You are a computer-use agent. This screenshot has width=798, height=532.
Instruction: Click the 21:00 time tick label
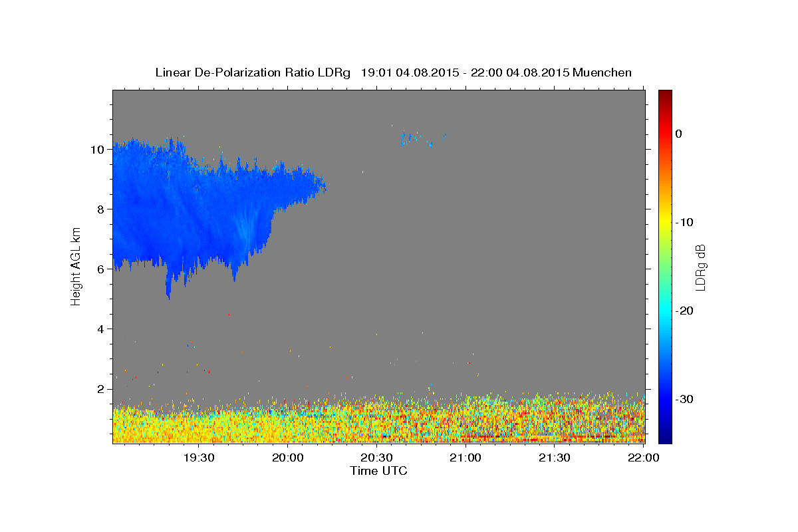tap(465, 458)
